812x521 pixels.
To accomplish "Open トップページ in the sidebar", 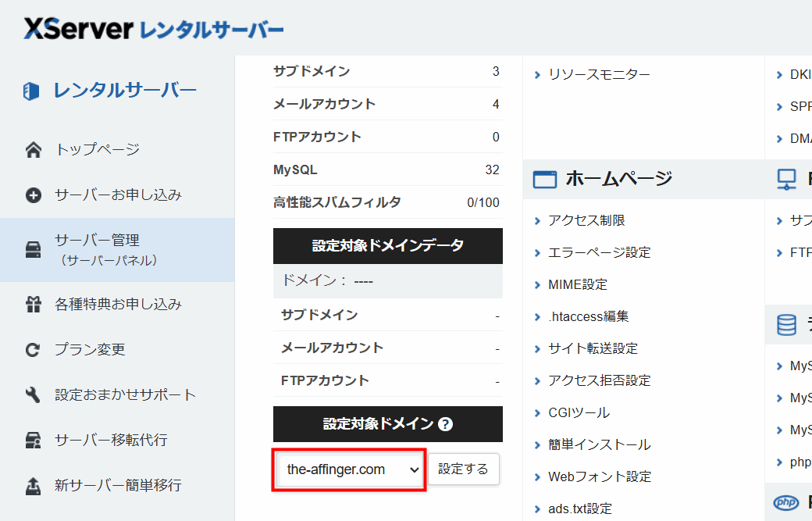I will [98, 150].
